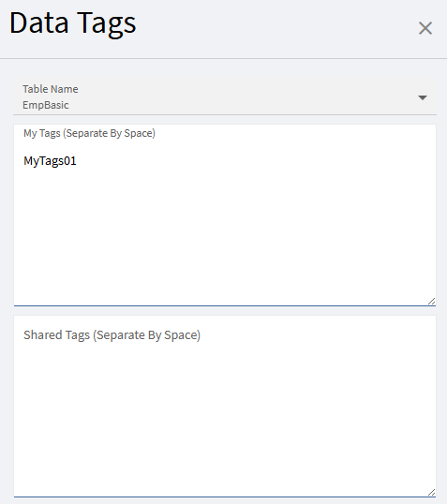Click the word MyTags01 in My Tags
This screenshot has width=447, height=504.
click(50, 161)
